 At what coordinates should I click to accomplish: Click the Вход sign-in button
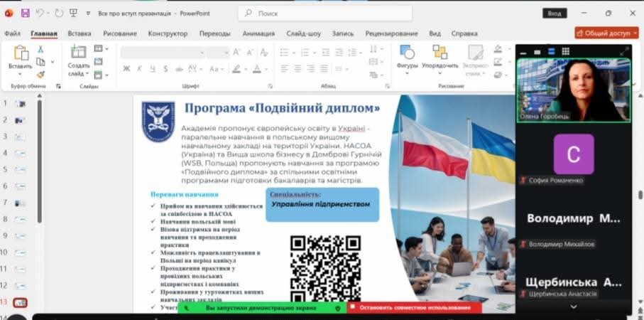[555, 13]
